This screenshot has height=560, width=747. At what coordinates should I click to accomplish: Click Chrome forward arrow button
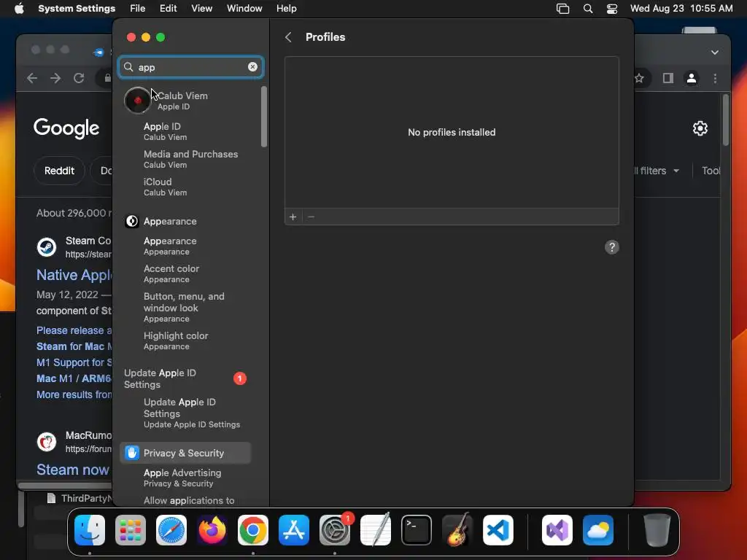(x=55, y=78)
